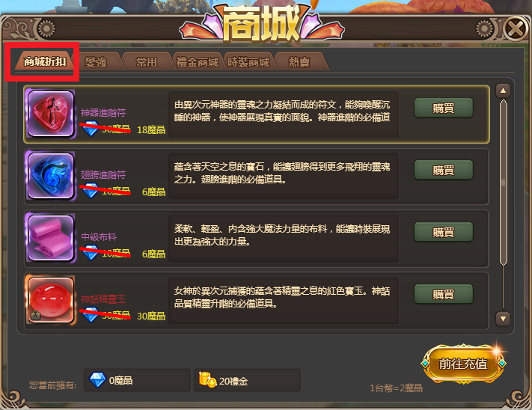Viewport: 532px width, 410px height.
Task: Buy 神器進階符 with its 購買 button
Action: [444, 108]
